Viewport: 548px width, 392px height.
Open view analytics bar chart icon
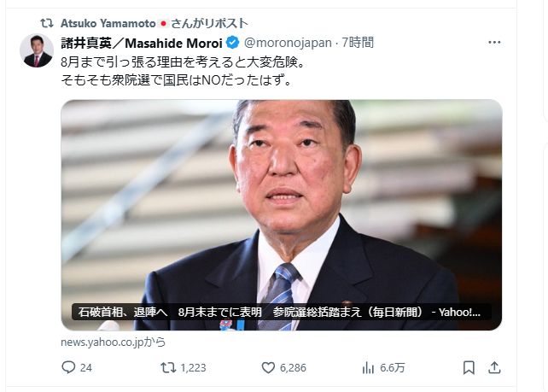click(368, 367)
